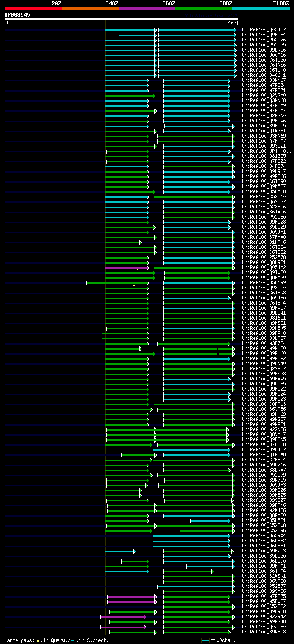Select UniRef100_B2WSN0 label
Screen dimensions: 294x644
point(264,115)
